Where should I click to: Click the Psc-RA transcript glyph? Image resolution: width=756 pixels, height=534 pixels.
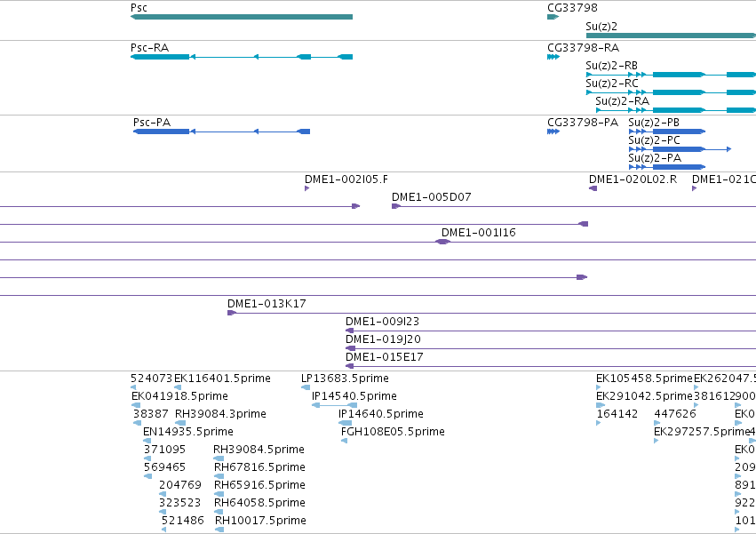click(x=242, y=57)
